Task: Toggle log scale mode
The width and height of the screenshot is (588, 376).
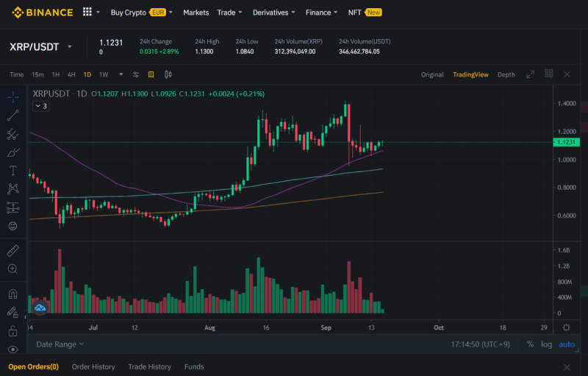Action: coord(546,344)
